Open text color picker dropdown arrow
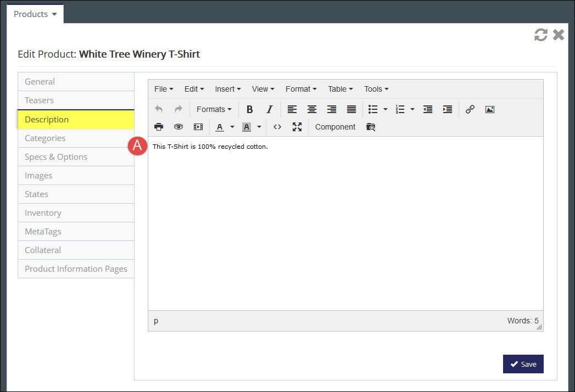The width and height of the screenshot is (575, 392). (232, 127)
